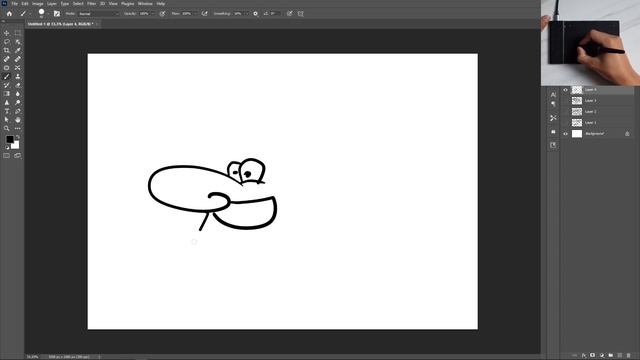
Task: Open the Window menu
Action: tap(145, 4)
